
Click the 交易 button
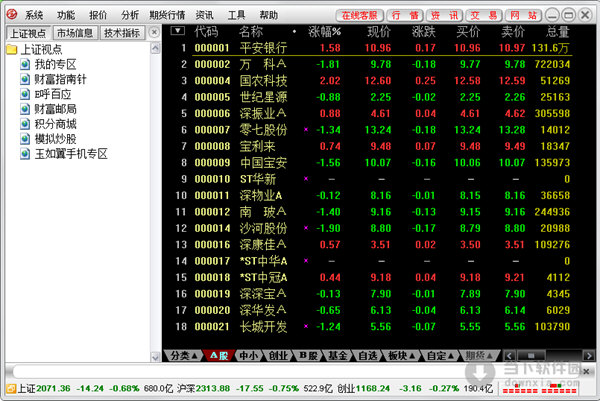[484, 16]
